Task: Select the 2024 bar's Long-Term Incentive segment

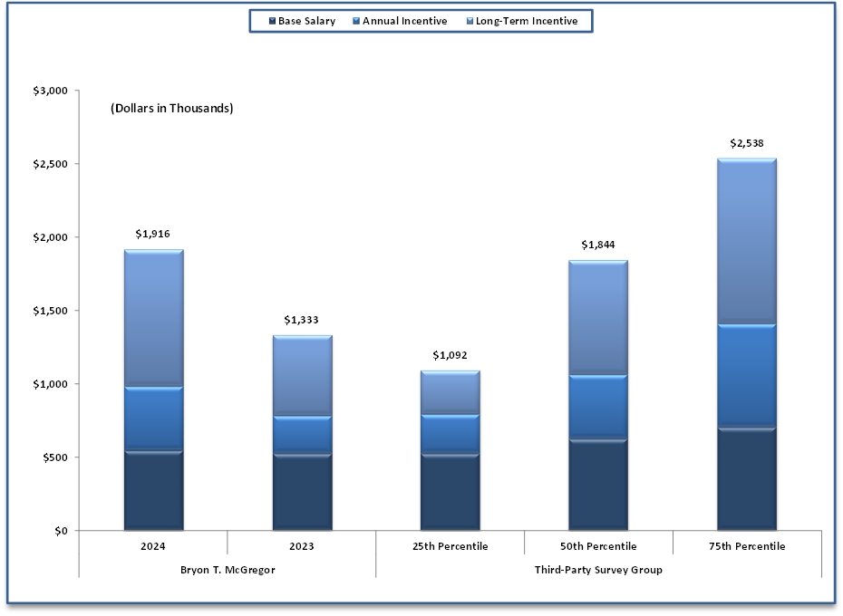Action: 154,318
